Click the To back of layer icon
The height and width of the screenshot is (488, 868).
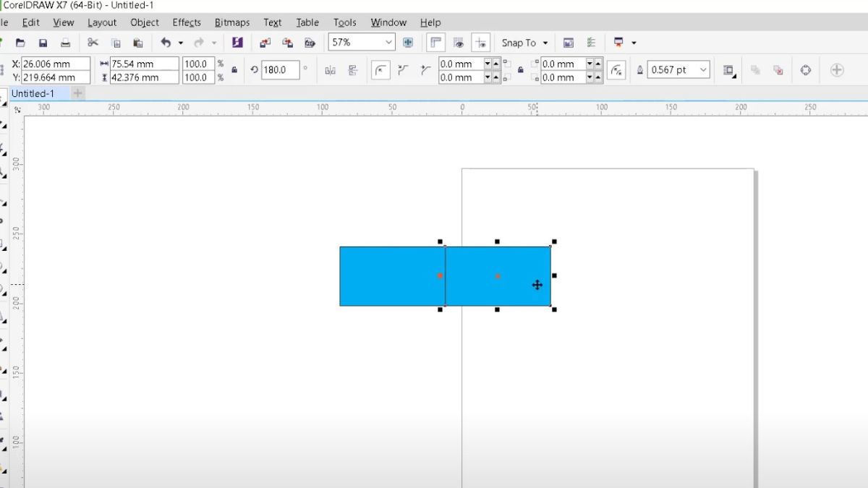(778, 70)
